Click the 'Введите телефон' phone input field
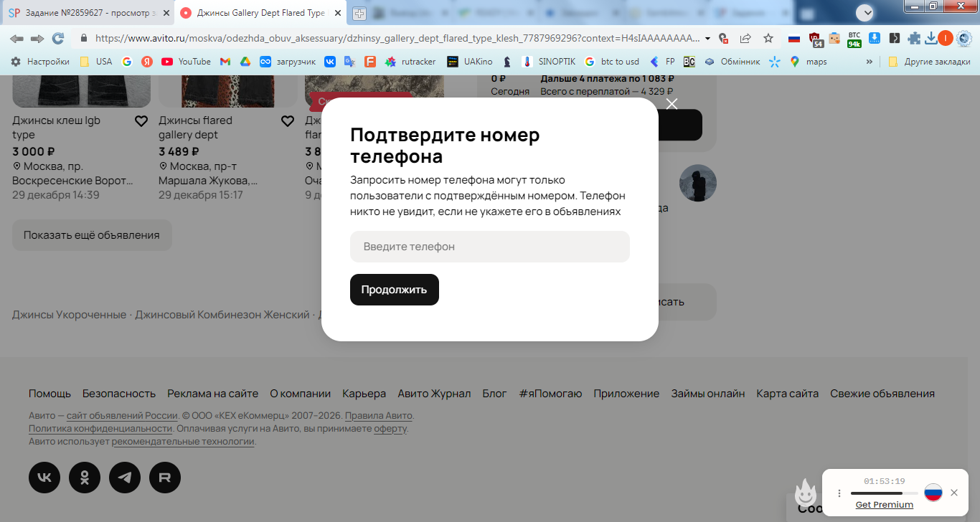980x522 pixels. [490, 247]
